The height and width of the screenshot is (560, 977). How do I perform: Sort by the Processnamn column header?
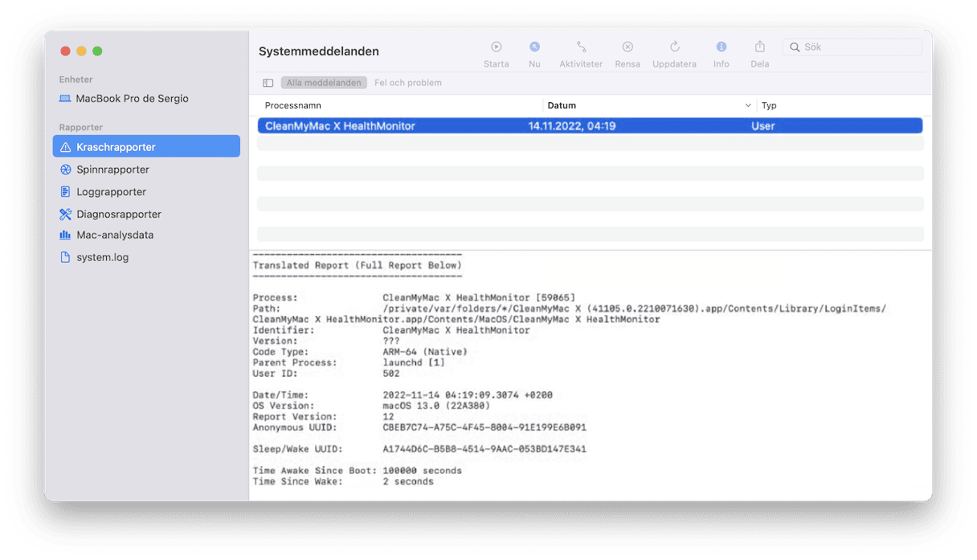292,105
